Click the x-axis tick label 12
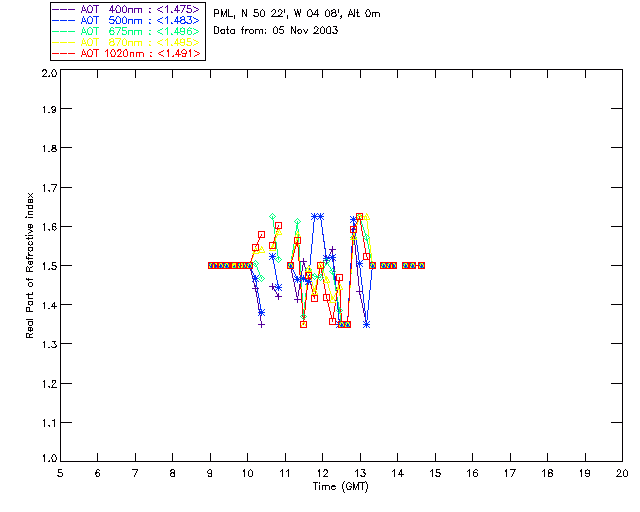640x512 pixels. pyautogui.click(x=322, y=473)
